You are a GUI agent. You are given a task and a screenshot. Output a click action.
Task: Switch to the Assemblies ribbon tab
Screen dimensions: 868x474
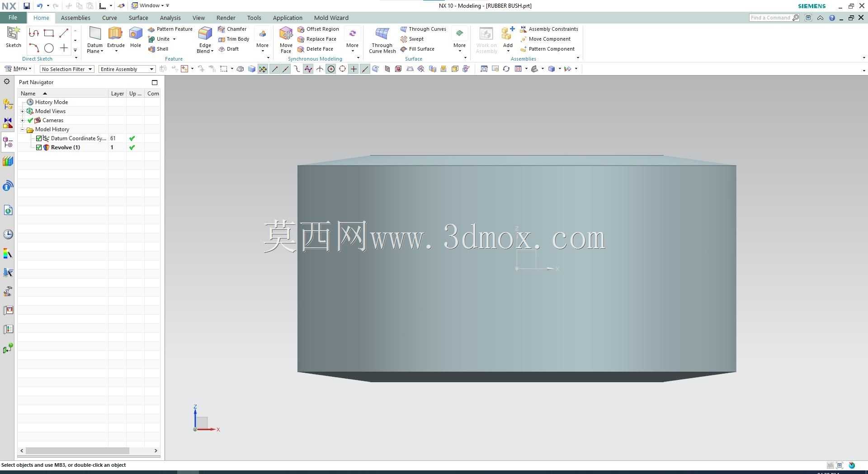(75, 18)
